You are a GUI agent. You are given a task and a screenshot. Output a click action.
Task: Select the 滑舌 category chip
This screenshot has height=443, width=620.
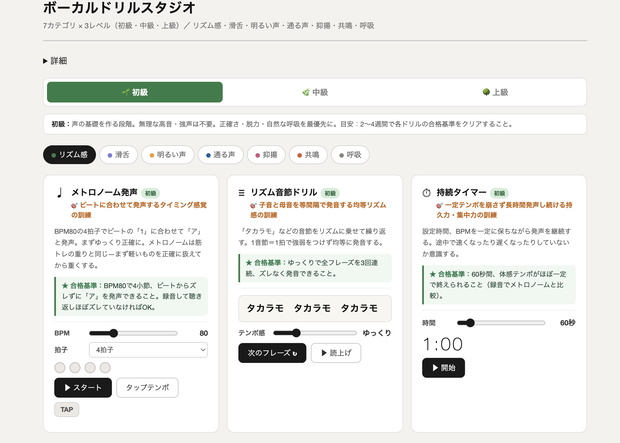(119, 155)
